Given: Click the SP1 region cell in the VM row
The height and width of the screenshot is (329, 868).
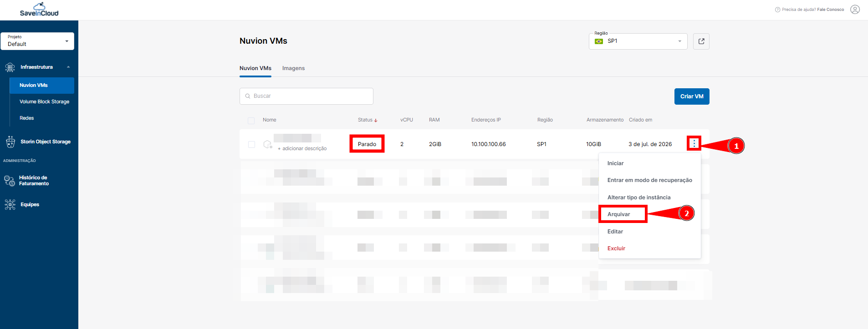Looking at the screenshot, I should point(541,144).
